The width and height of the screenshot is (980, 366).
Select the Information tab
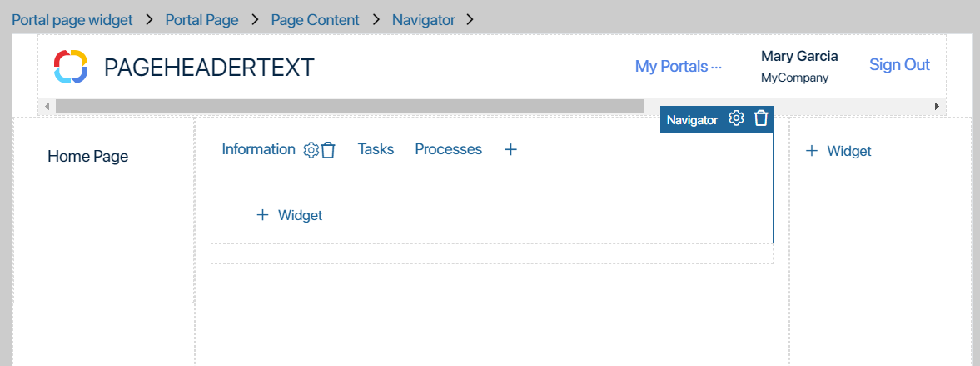pyautogui.click(x=258, y=149)
